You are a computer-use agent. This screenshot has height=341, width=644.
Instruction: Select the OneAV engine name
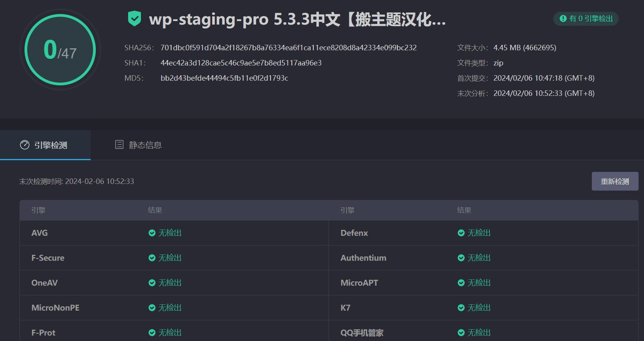coord(44,283)
